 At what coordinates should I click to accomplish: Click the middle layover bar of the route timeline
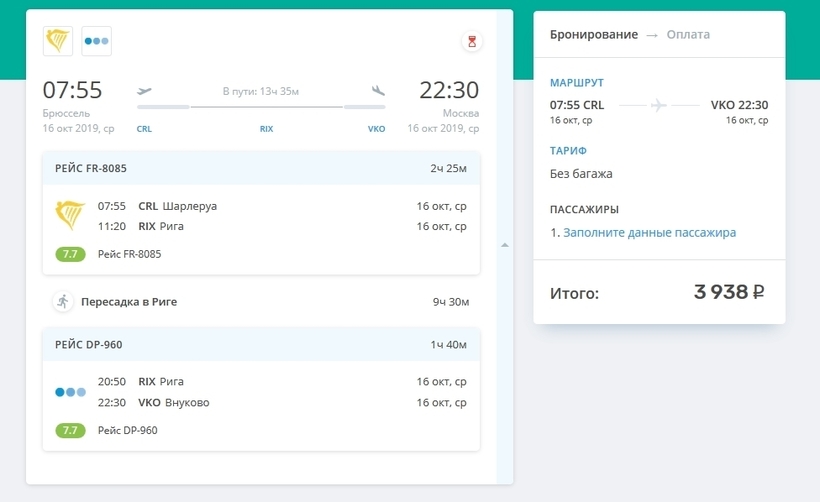point(267,107)
